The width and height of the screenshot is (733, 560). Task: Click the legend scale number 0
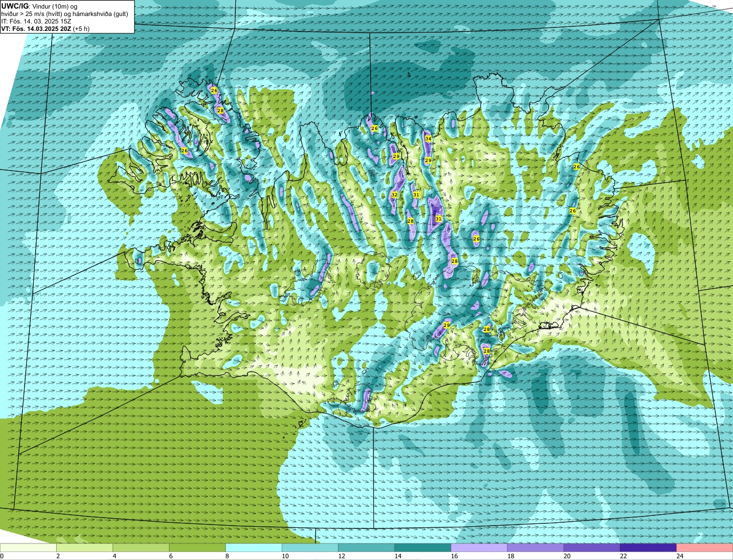pos(2,556)
